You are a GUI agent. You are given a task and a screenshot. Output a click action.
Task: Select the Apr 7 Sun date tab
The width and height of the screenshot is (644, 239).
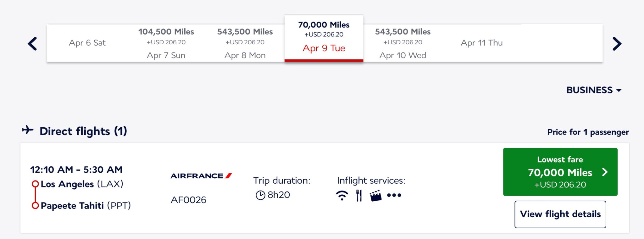[166, 43]
